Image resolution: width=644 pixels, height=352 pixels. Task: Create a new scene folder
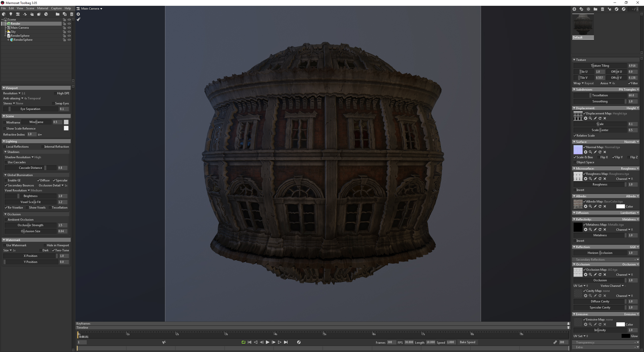pos(58,14)
